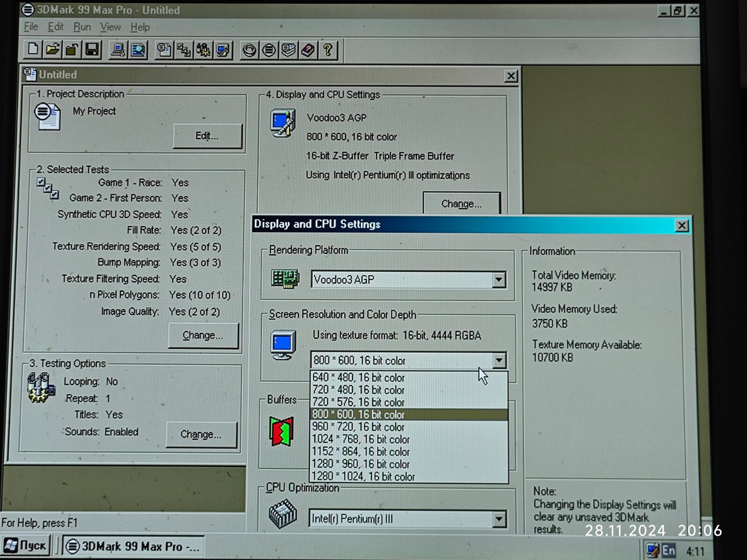Click the monitor icon beside Voodoo3 AGP text
Screen dimensions: 747x560
pyautogui.click(x=283, y=123)
